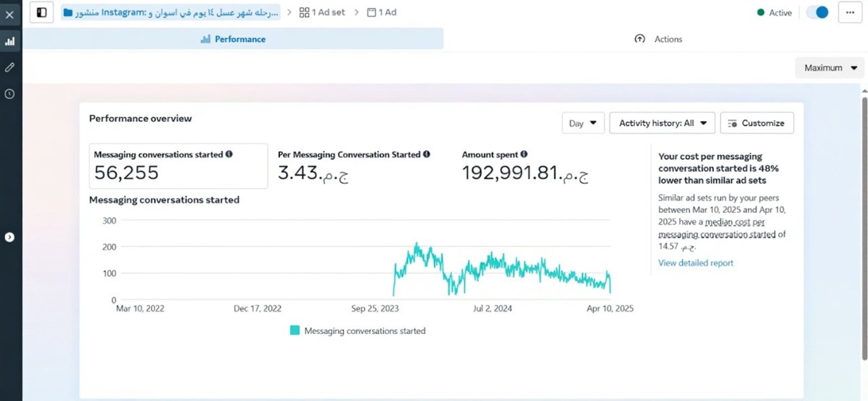Open the clock history icon in sidebar

pyautogui.click(x=9, y=94)
